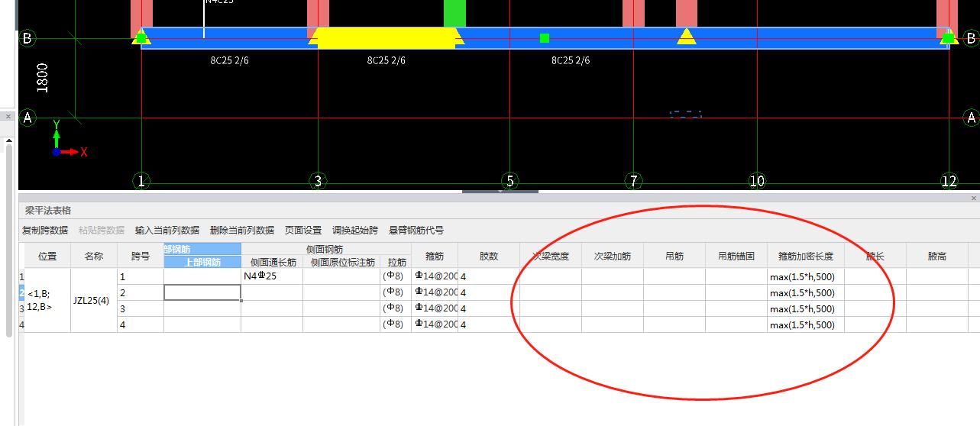Screen dimensions: 980x426
Task: Click axis bubble A on left side
Action: (x=27, y=118)
